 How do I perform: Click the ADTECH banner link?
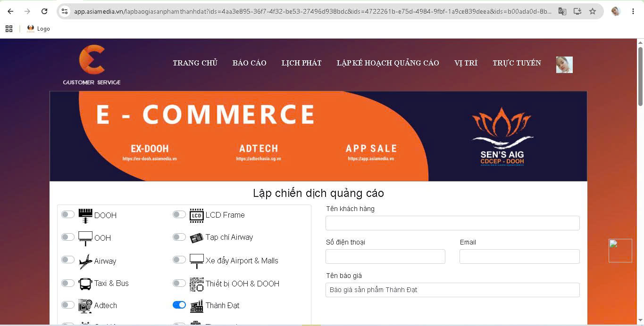click(x=259, y=152)
